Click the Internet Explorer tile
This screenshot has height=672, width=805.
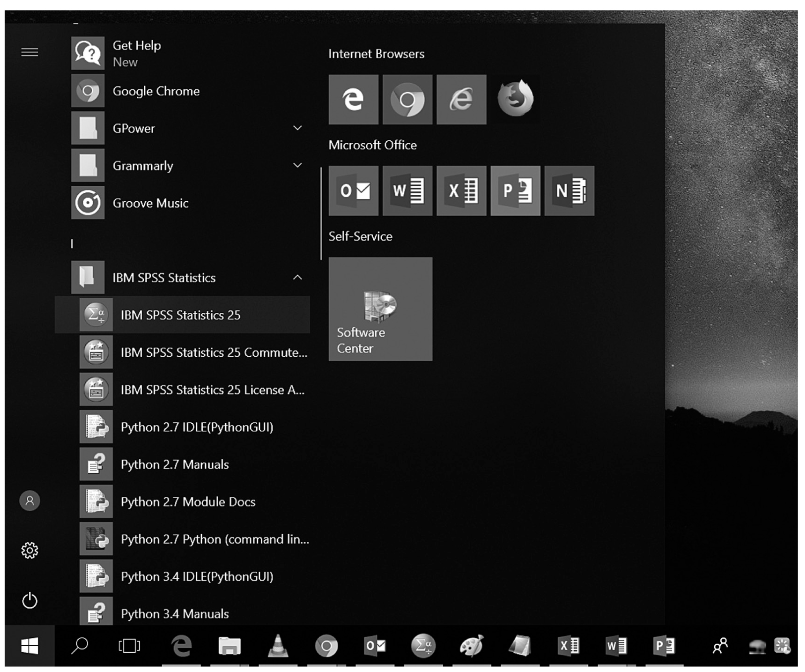(461, 100)
